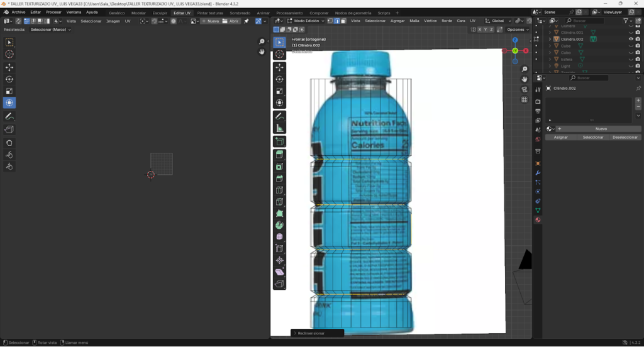Select the Rotate tool in UV editor toolbar
This screenshot has height=347, width=644.
tap(9, 79)
